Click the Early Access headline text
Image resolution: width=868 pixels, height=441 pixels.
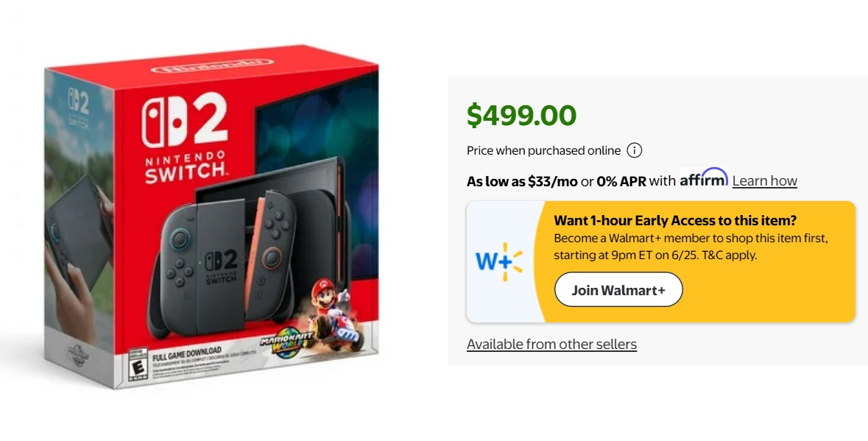click(x=675, y=220)
